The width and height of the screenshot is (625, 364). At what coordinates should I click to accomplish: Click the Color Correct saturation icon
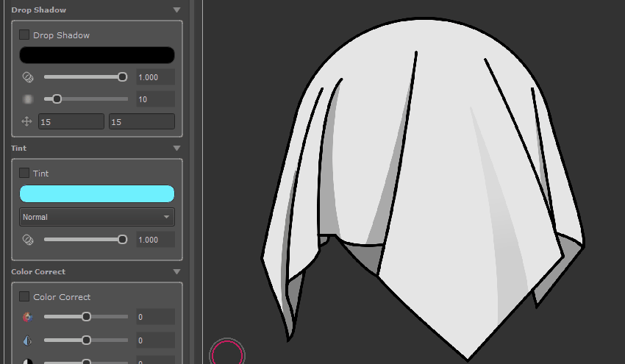tap(28, 340)
